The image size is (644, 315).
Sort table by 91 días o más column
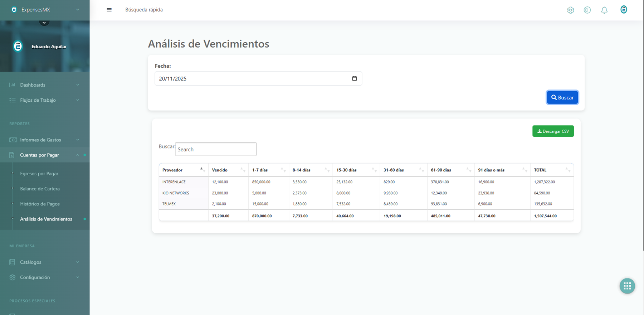click(x=502, y=170)
